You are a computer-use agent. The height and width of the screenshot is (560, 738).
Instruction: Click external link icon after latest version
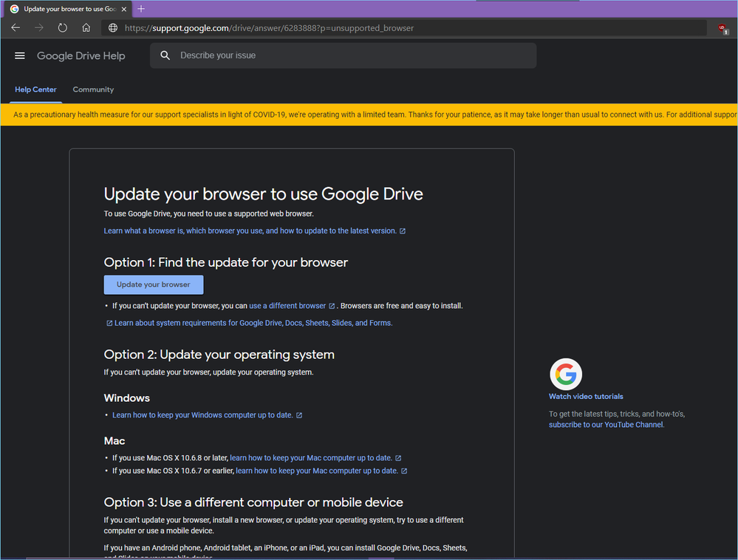tap(403, 231)
